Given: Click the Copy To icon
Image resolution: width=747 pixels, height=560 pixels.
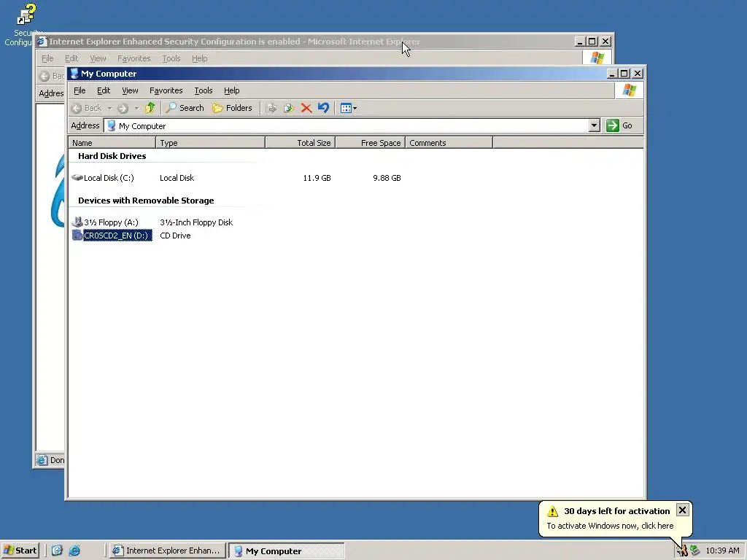Looking at the screenshot, I should 289,108.
